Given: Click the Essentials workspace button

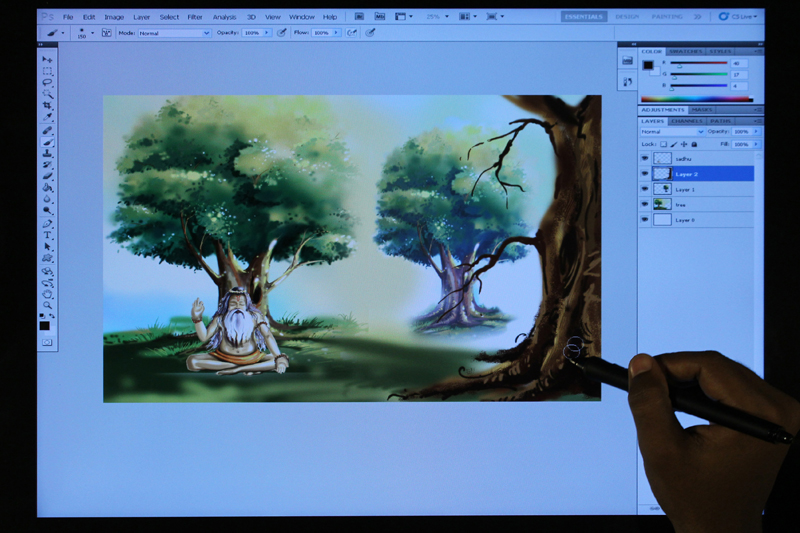Looking at the screenshot, I should 583,17.
